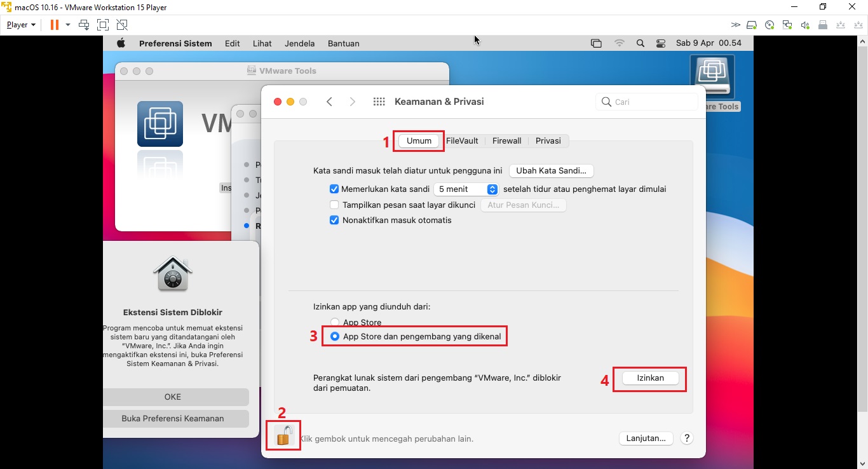The height and width of the screenshot is (469, 868).
Task: Toggle Nonaktifkan masuk otomatis checkbox
Action: tap(334, 221)
